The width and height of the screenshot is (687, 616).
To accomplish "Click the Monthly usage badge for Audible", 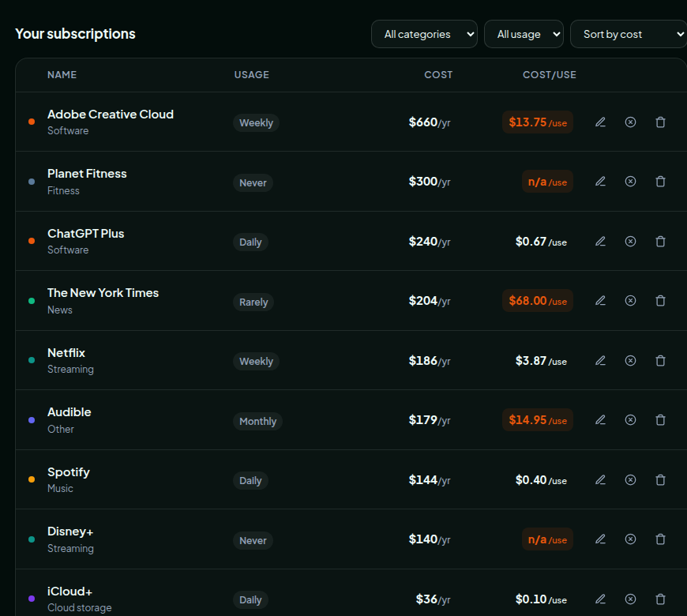I will (257, 421).
